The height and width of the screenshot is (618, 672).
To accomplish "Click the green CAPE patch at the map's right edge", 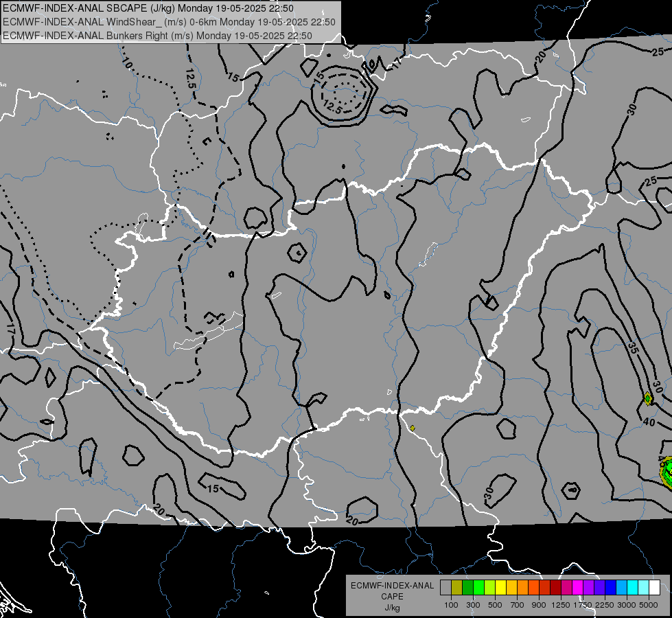I will [667, 472].
